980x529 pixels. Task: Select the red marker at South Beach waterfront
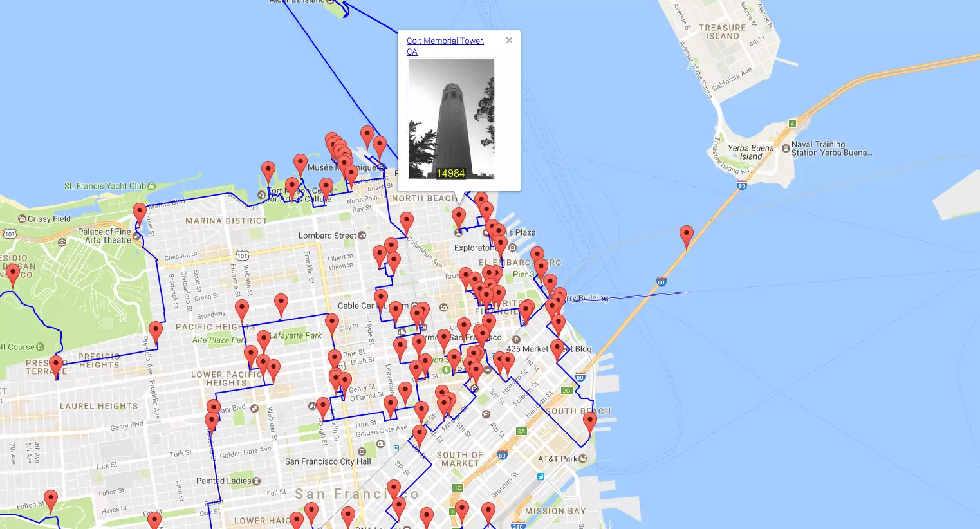pyautogui.click(x=590, y=424)
